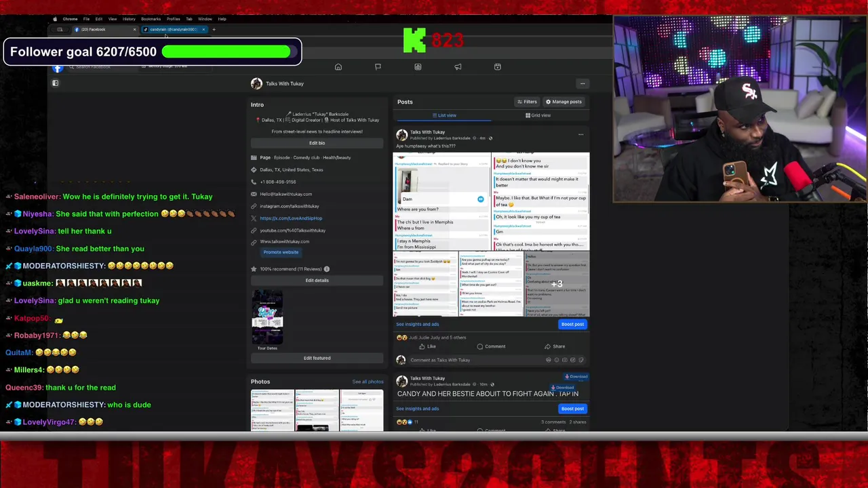
Task: Open the Ads megaphone icon
Action: [458, 67]
